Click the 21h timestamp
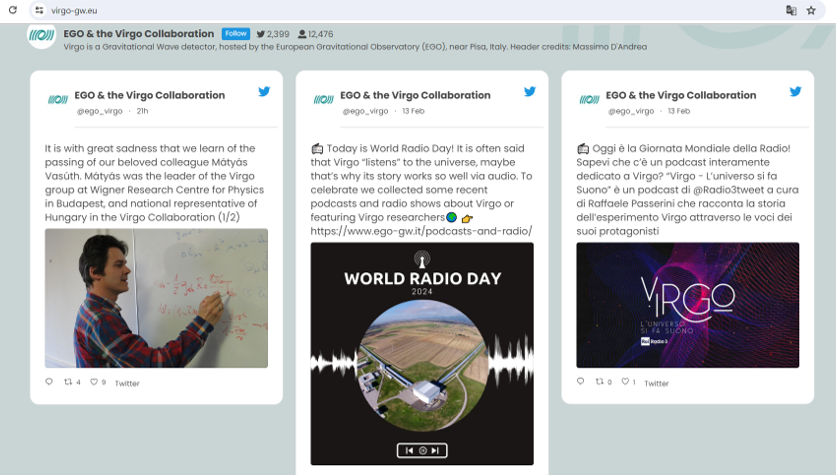 click(x=142, y=111)
